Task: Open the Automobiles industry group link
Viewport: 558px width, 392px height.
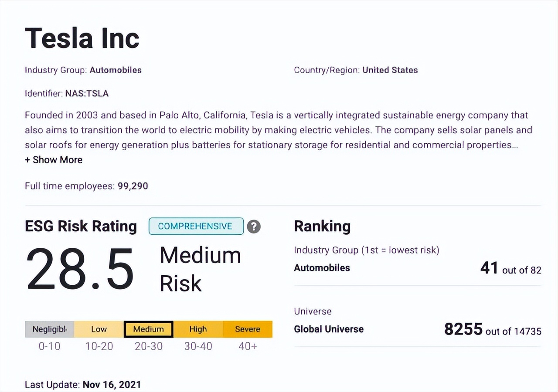Action: [x=116, y=70]
